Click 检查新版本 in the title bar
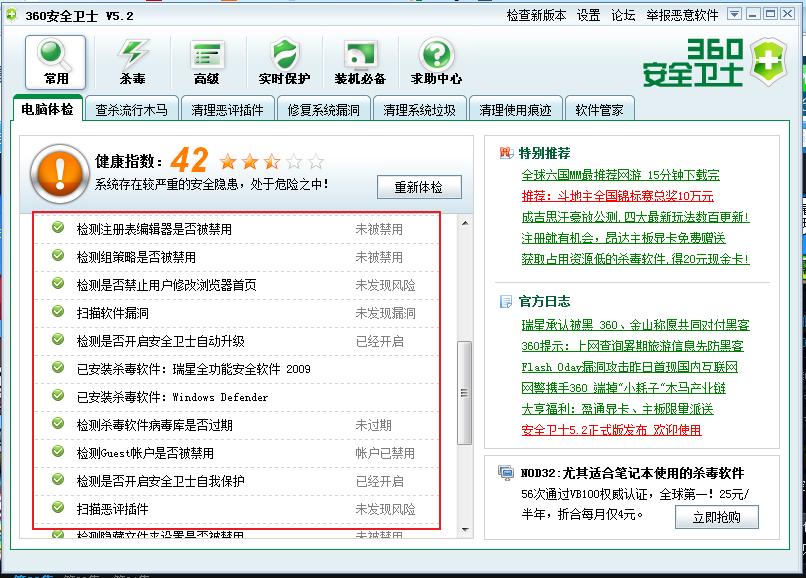The width and height of the screenshot is (806, 578). 536,15
